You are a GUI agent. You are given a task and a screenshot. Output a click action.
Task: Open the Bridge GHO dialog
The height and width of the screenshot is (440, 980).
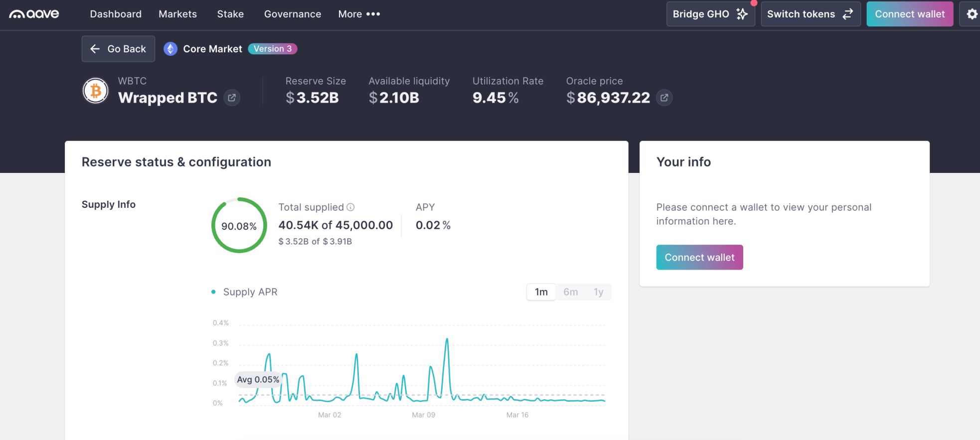pyautogui.click(x=710, y=14)
